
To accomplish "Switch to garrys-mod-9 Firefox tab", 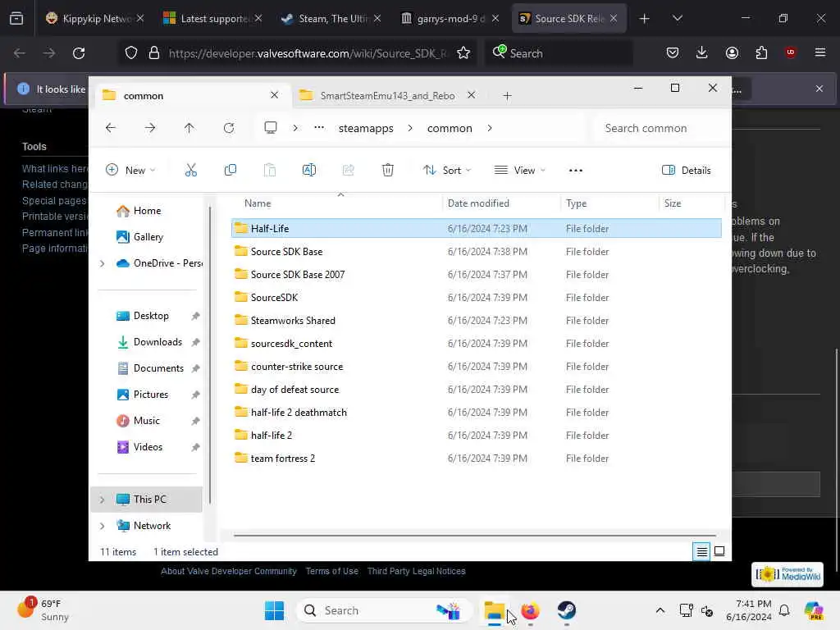I will click(450, 18).
